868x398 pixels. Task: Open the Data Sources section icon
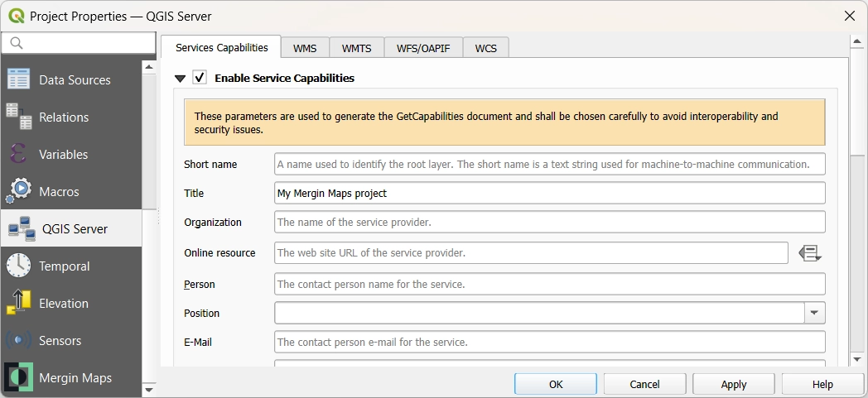[19, 79]
